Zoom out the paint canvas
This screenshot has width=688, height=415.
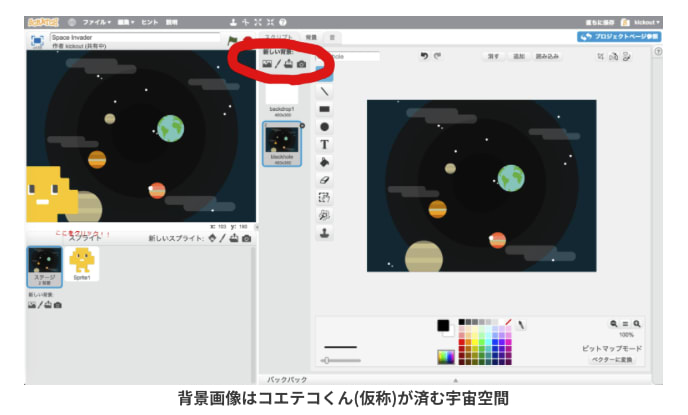(x=613, y=324)
